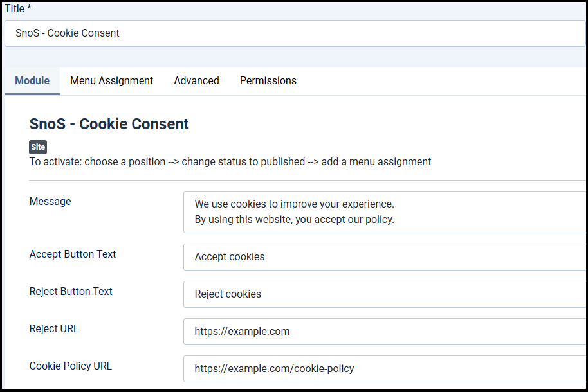Screen dimensions: 588x392
Task: Click the Title * label
Action: [18, 8]
